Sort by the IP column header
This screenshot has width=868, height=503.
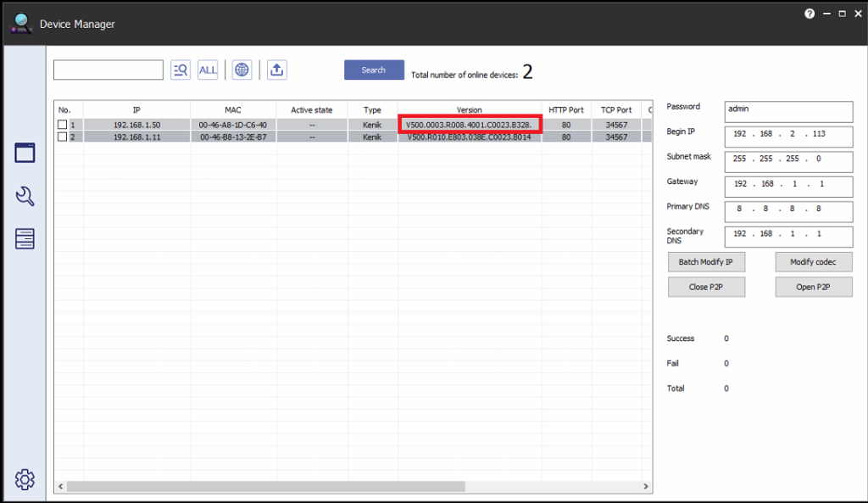[136, 110]
